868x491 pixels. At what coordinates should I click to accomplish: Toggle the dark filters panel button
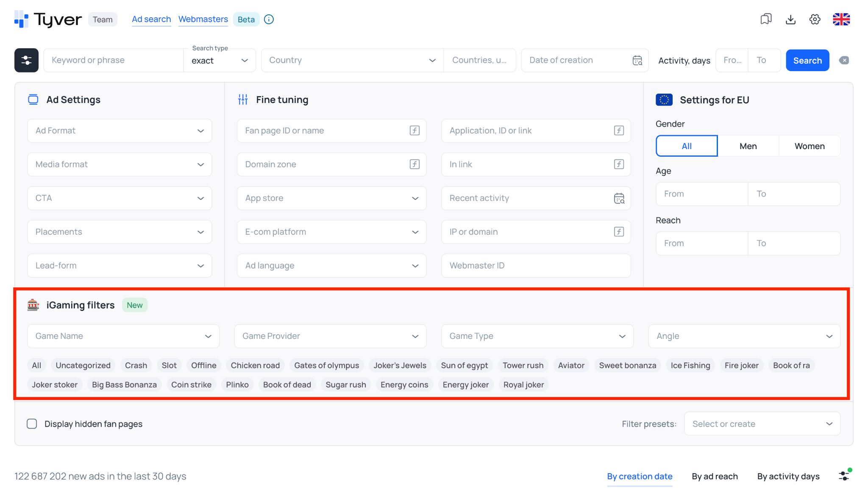click(x=26, y=60)
